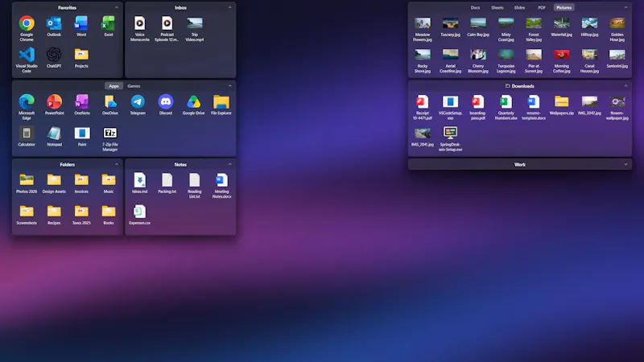The width and height of the screenshot is (644, 362).
Task: Expand the Work group
Action: coord(625,164)
